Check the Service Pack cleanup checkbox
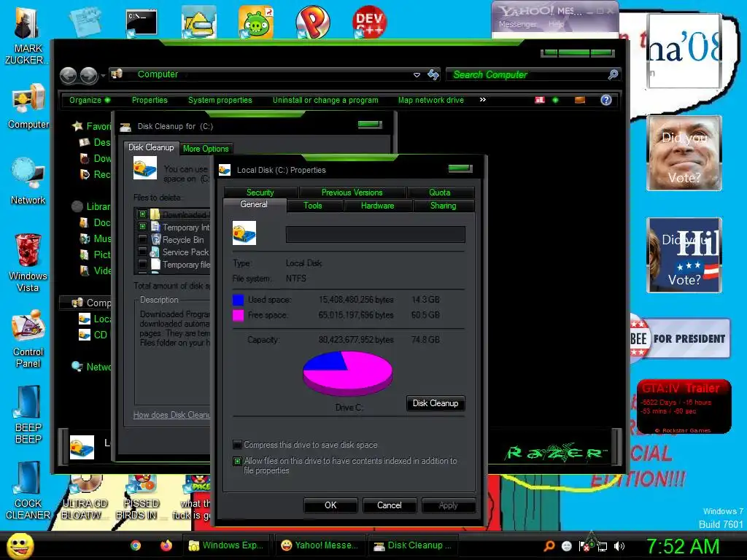The width and height of the screenshot is (747, 560). (142, 252)
